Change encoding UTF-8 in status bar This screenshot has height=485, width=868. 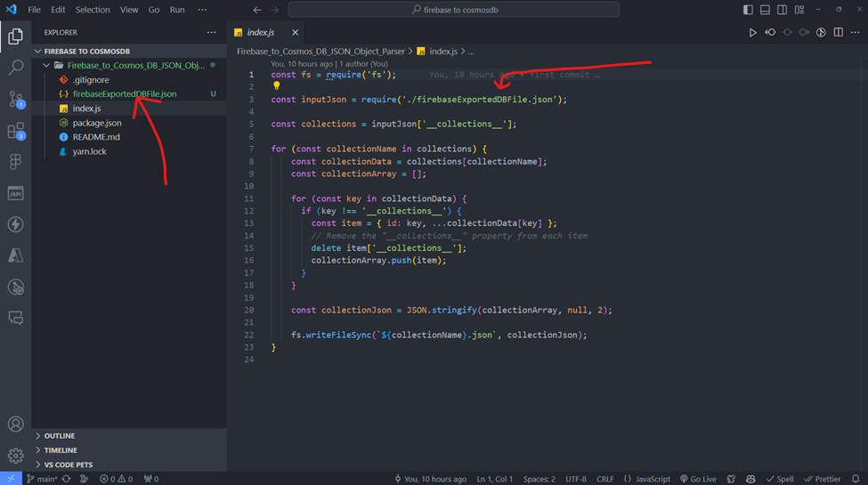(x=576, y=479)
